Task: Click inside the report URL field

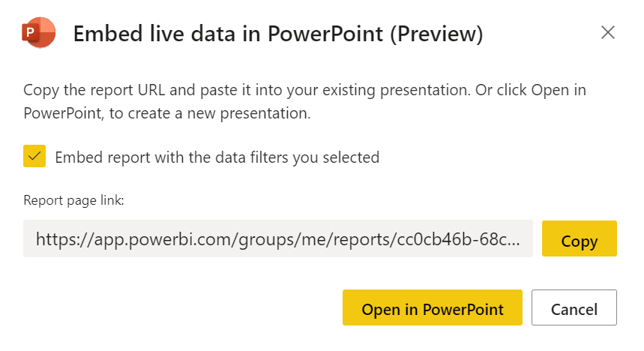Action: pos(278,238)
